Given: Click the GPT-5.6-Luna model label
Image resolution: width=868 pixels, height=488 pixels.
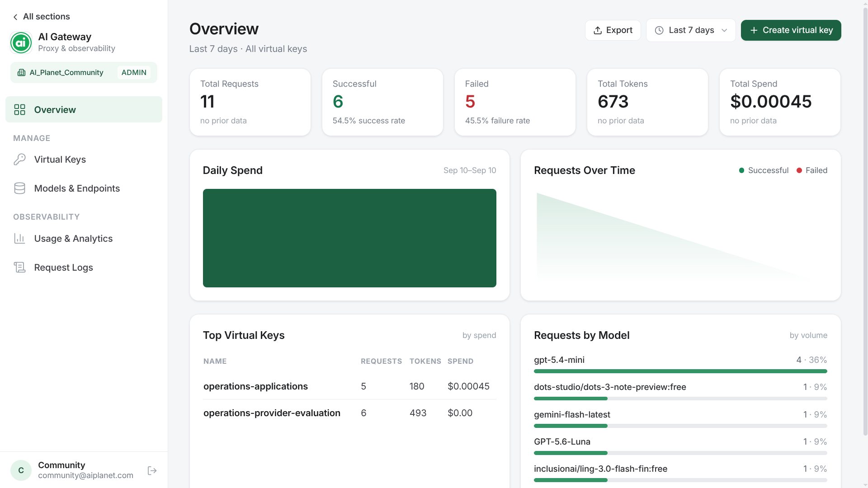Looking at the screenshot, I should 562,442.
